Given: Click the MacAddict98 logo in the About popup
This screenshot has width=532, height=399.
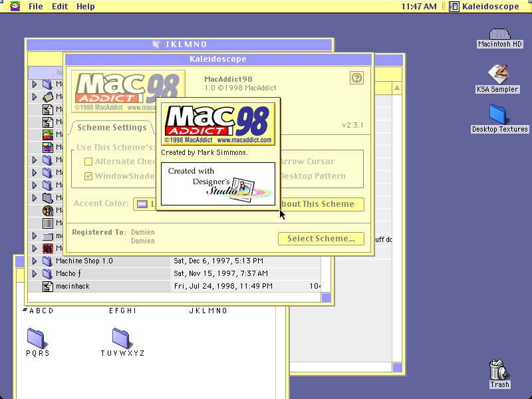Looking at the screenshot, I should (x=218, y=124).
